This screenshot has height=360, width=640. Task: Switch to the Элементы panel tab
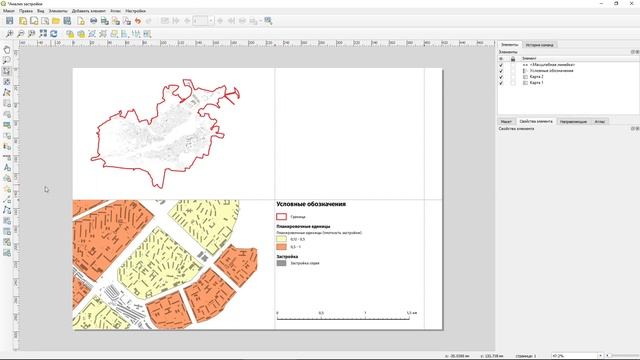[x=509, y=45]
